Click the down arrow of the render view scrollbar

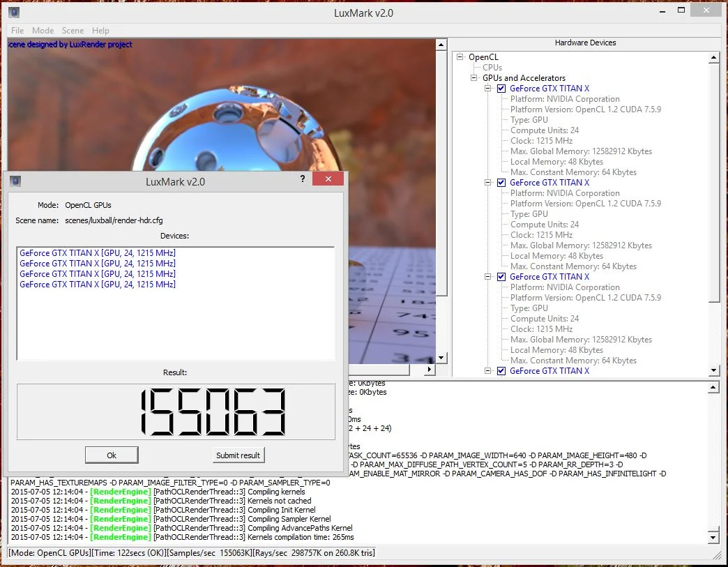pos(441,358)
